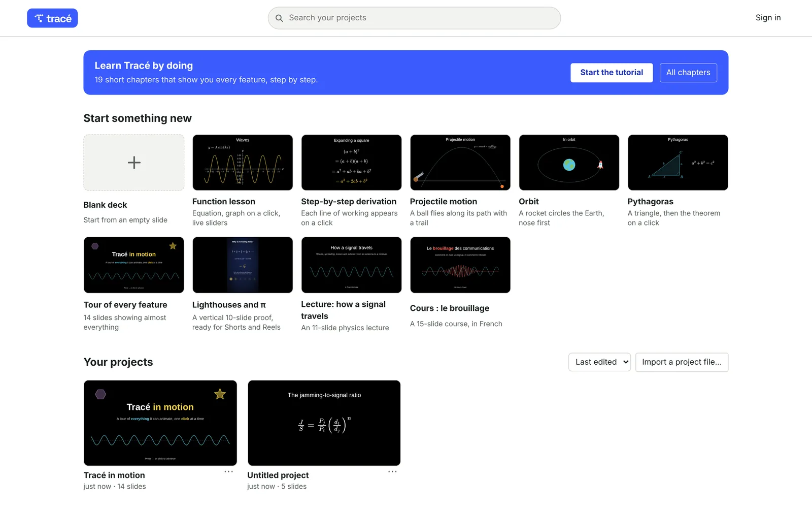Click the Projectile motion title
Screen dimensions: 812x508
click(x=444, y=202)
